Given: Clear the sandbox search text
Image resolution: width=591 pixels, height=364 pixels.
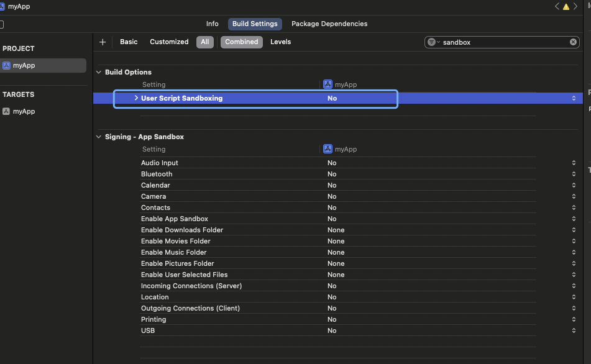Looking at the screenshot, I should 573,42.
